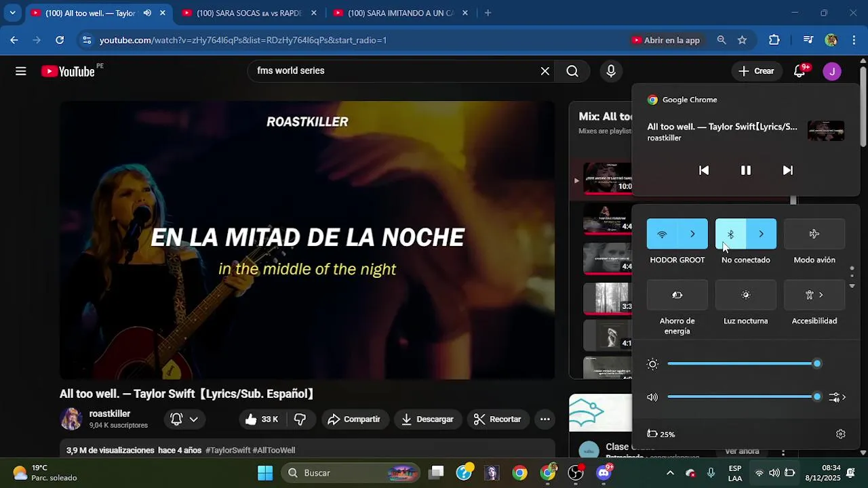This screenshot has height=488, width=868.
Task: Skip to next track in media flyout
Action: pyautogui.click(x=787, y=170)
